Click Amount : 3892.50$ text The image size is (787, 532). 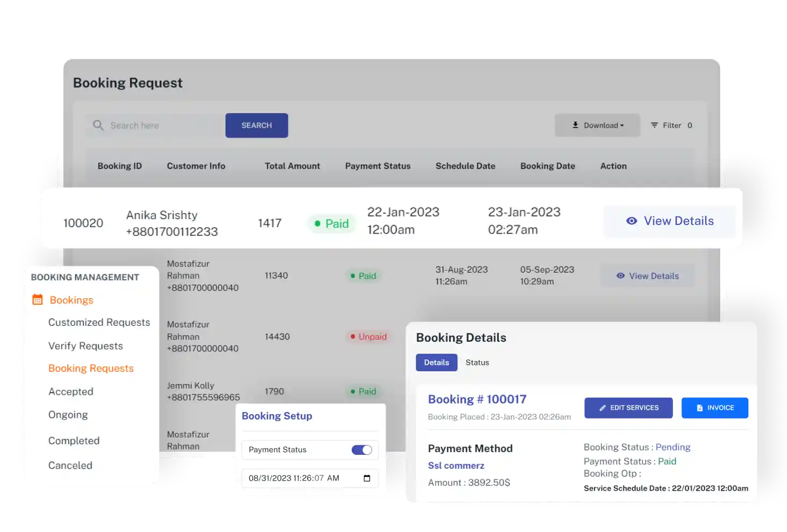[x=469, y=483]
